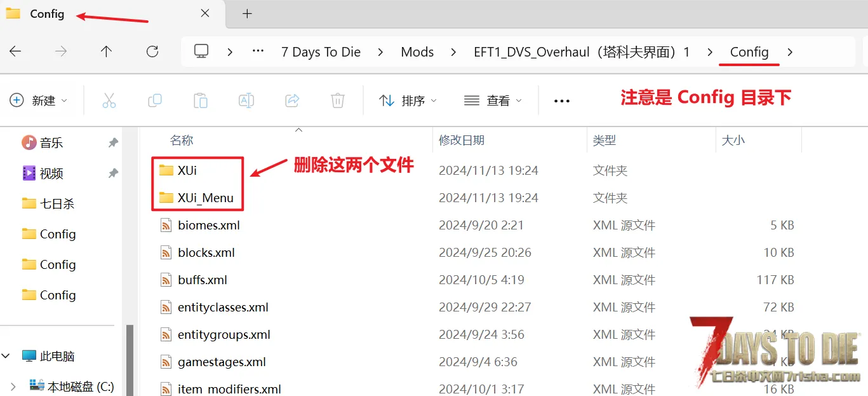Click the 117 KB size cell

775,280
